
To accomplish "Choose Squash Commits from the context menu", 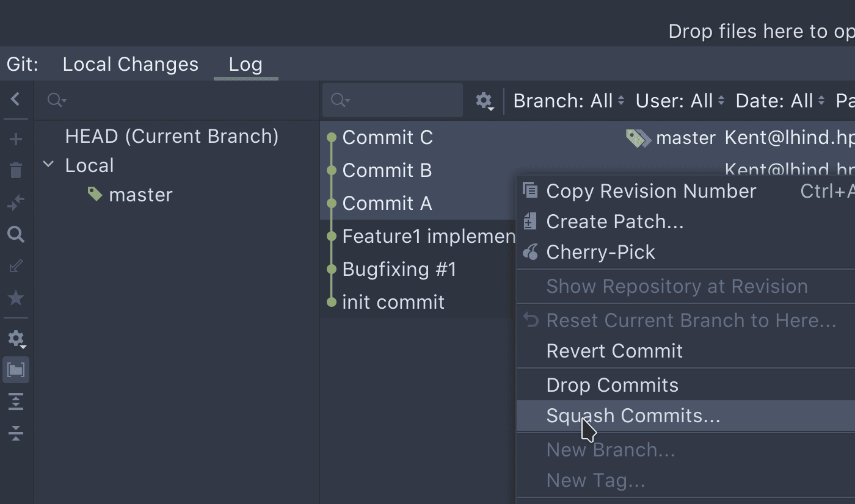I will (x=632, y=415).
